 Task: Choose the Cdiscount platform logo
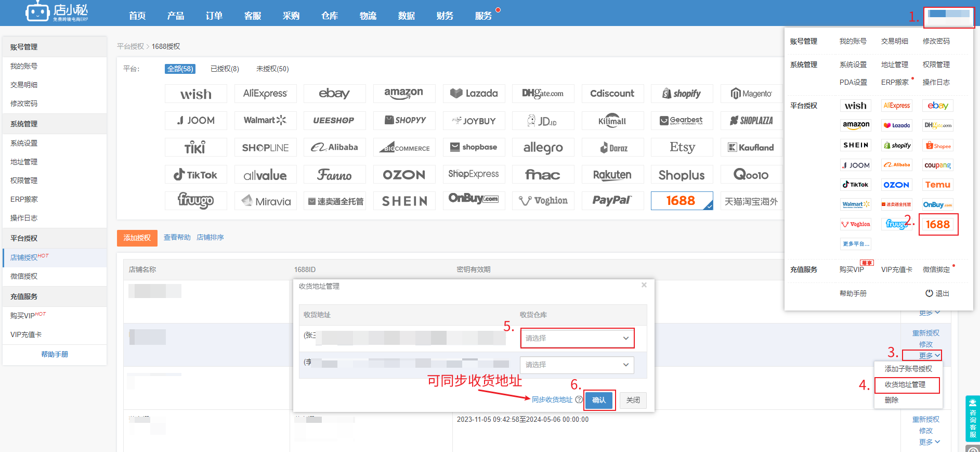point(612,94)
